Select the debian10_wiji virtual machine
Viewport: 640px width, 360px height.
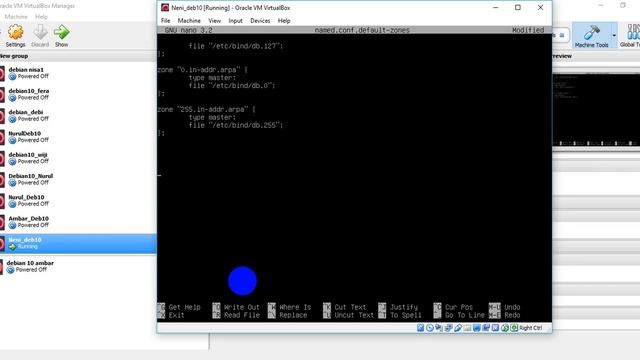[x=78, y=158]
